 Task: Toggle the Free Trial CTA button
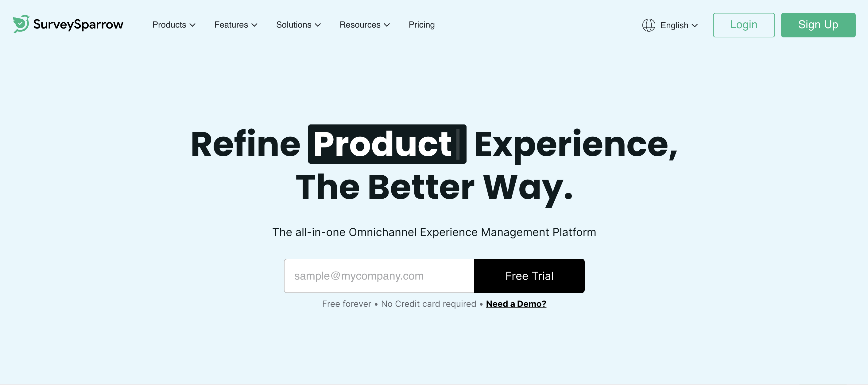(x=529, y=276)
